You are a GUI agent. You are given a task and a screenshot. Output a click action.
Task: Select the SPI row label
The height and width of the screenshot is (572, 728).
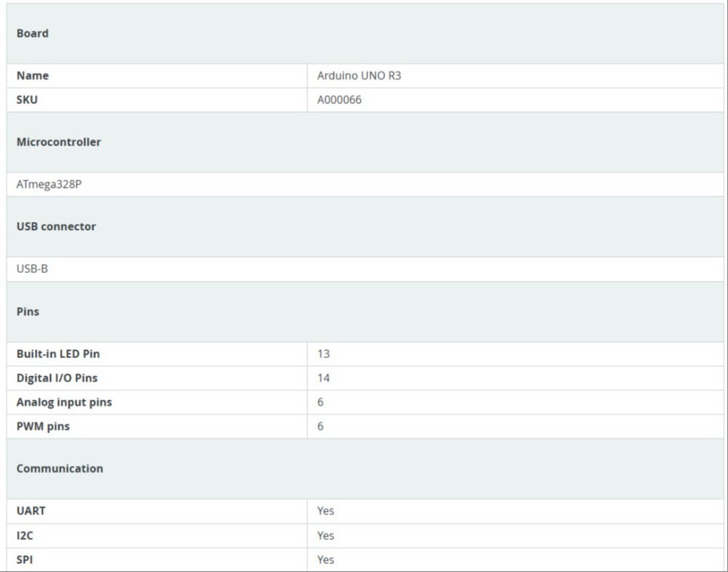[x=25, y=560]
